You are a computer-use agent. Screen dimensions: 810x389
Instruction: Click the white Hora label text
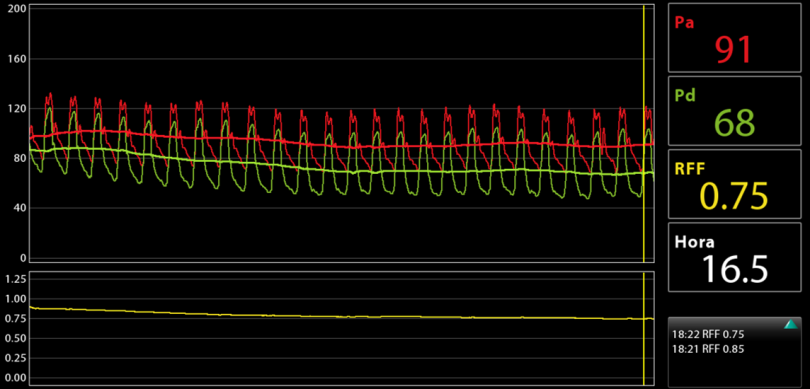(x=695, y=242)
